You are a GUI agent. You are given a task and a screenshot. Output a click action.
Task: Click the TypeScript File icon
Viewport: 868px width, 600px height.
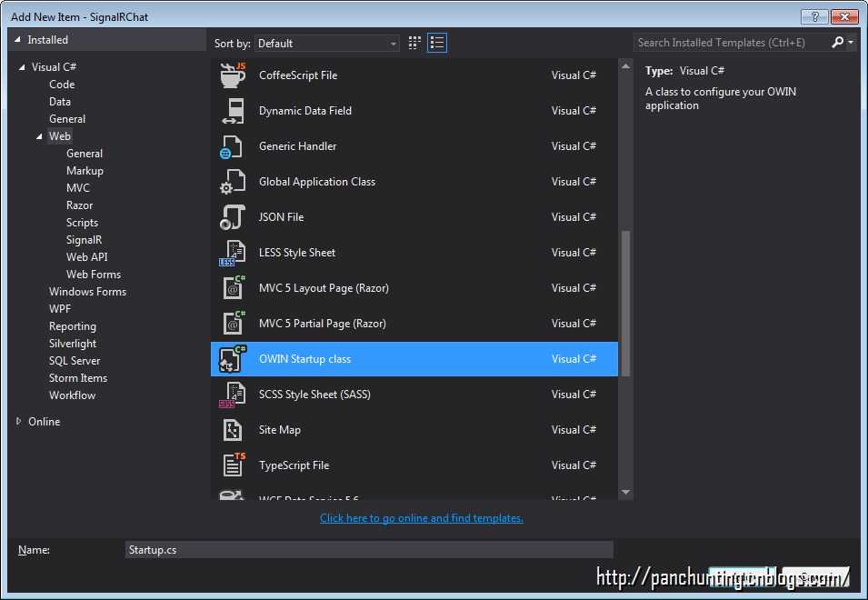pos(234,465)
